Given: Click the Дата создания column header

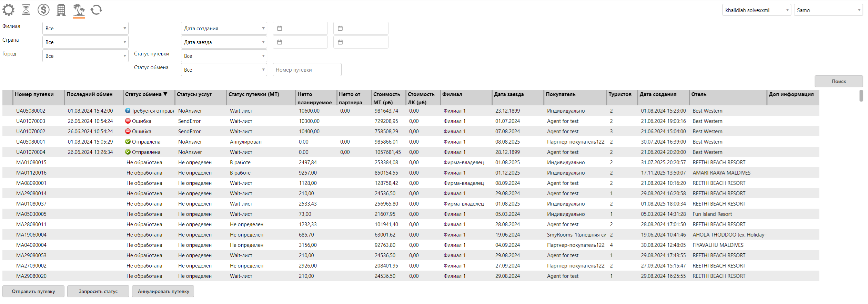Looking at the screenshot, I should click(658, 94).
